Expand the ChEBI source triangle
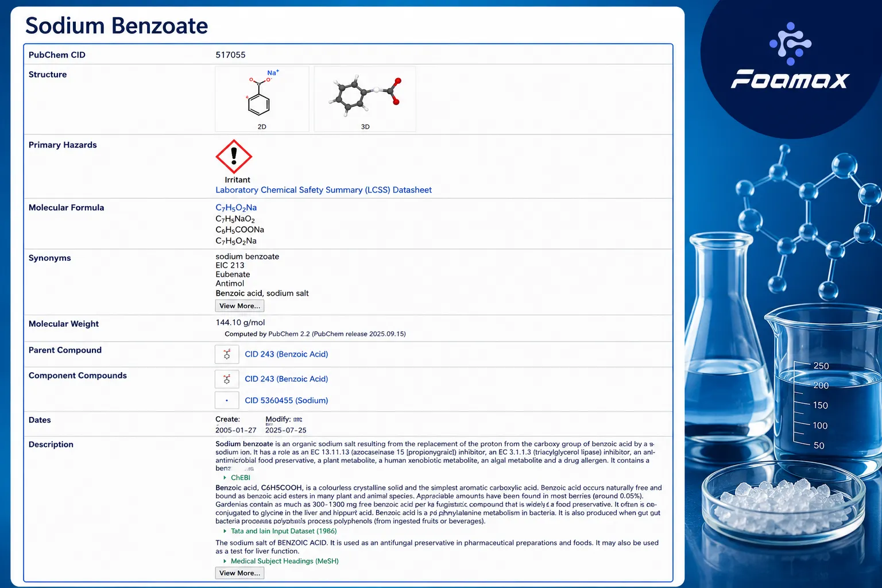This screenshot has width=882, height=588. click(225, 478)
